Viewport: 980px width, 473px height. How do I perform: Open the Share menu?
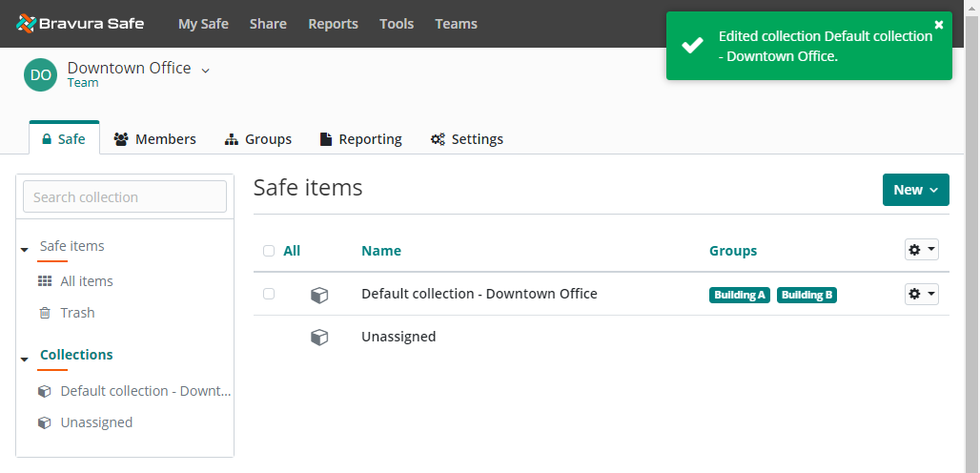click(x=268, y=24)
